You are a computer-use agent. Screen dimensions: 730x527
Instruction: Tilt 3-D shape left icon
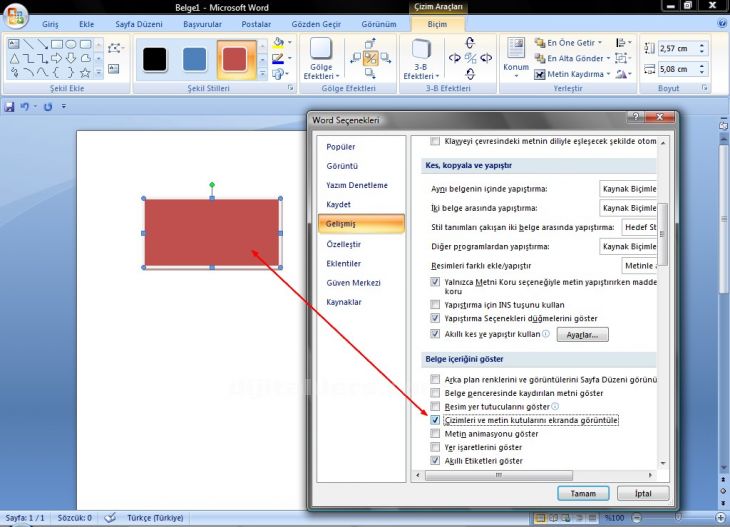pyautogui.click(x=454, y=58)
